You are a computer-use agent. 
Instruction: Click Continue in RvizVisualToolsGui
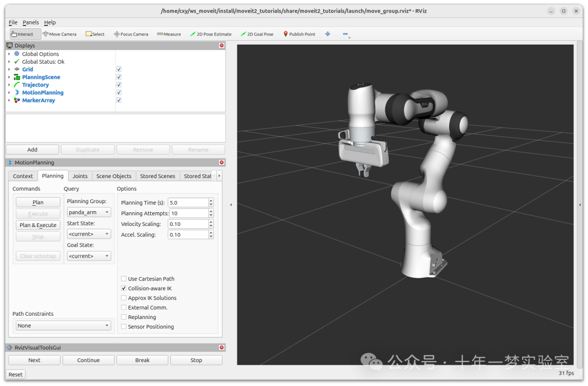coord(89,360)
